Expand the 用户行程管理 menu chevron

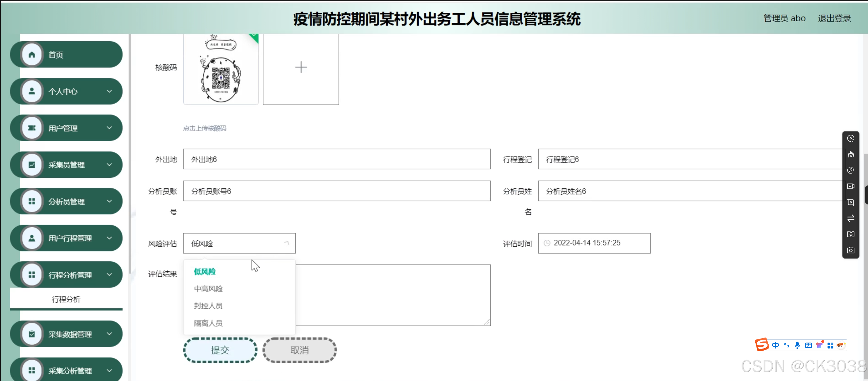point(109,238)
